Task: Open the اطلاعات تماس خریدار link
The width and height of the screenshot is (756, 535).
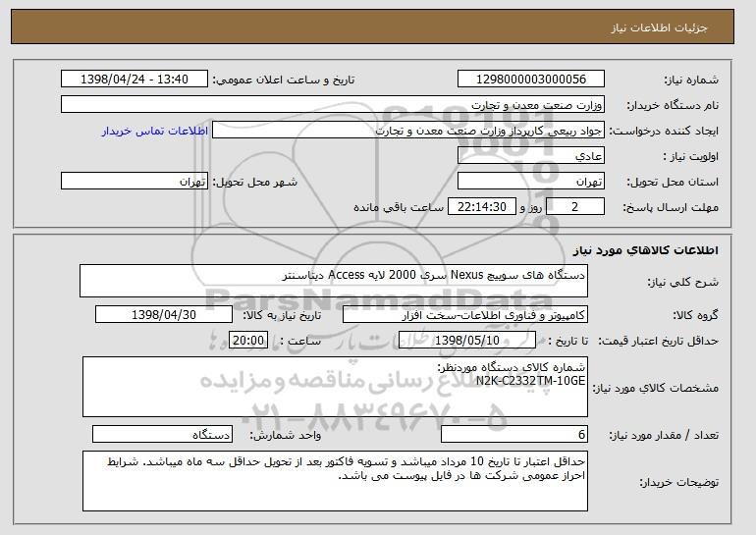Action: point(155,131)
